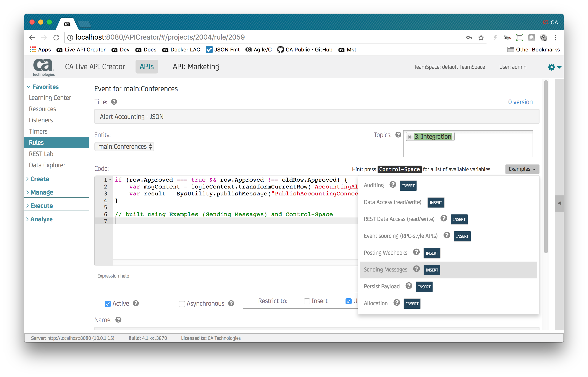Viewport: 588px width, 377px height.
Task: Check the Insert restriction checkbox
Action: pyautogui.click(x=307, y=301)
